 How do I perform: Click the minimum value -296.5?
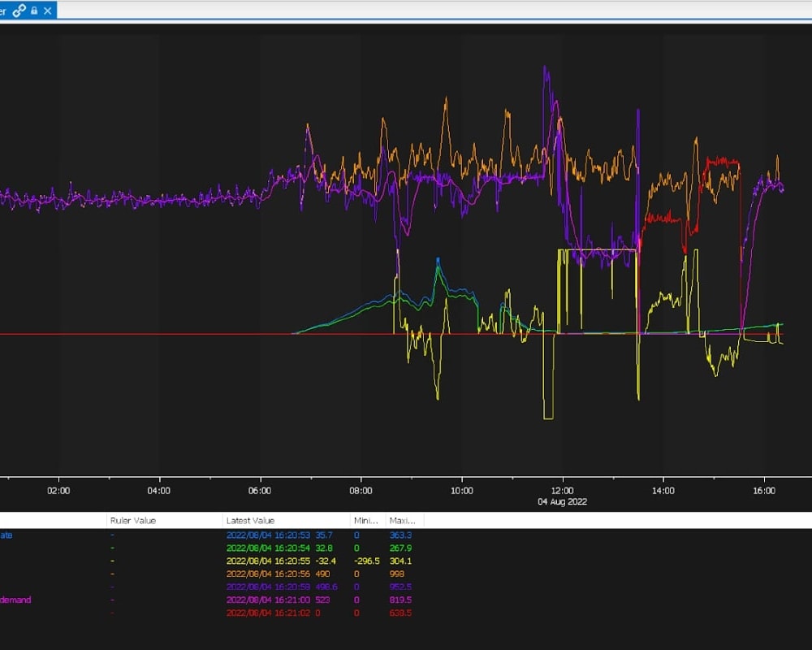click(x=367, y=561)
